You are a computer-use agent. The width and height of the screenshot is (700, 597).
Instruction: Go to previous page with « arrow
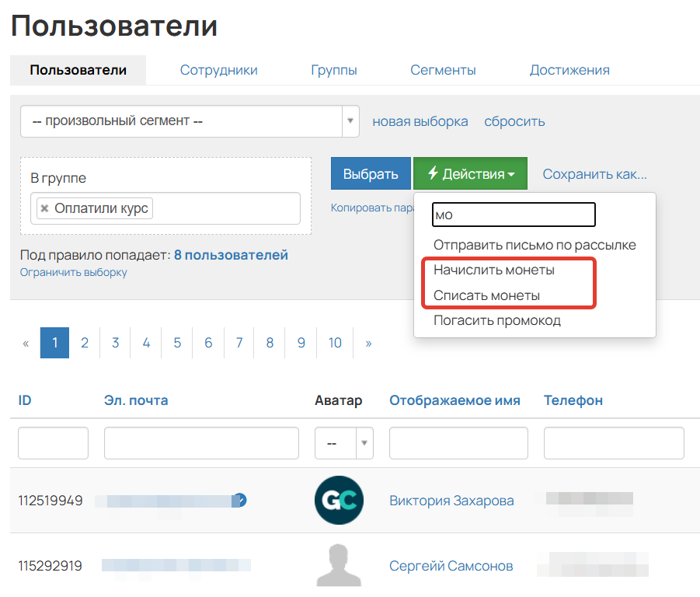26,343
